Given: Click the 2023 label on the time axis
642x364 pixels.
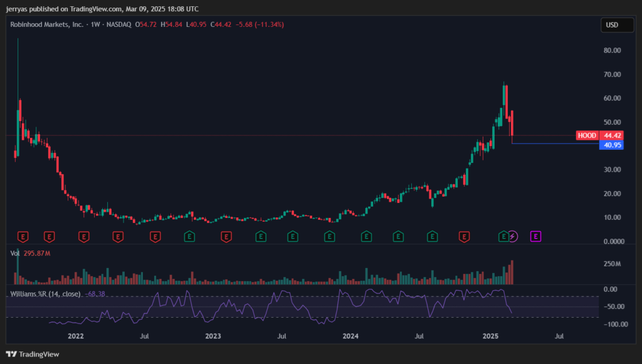Looking at the screenshot, I should tap(213, 336).
